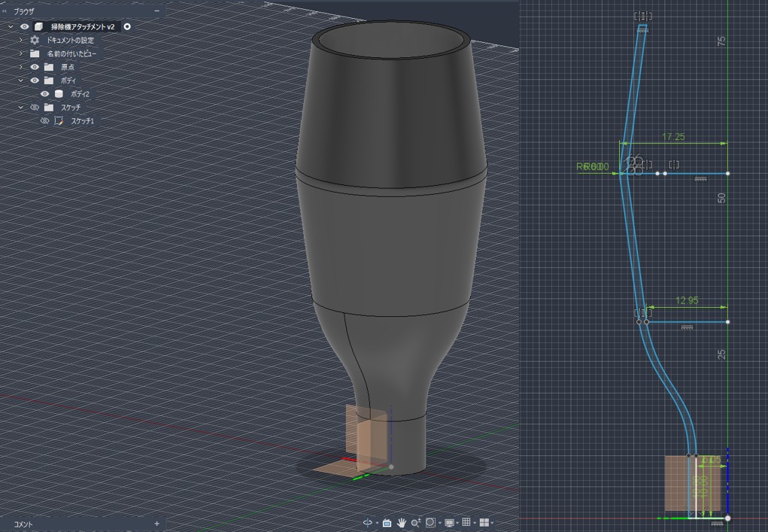Hide the 原点 folder with eye icon
This screenshot has width=768, height=532.
(35, 67)
